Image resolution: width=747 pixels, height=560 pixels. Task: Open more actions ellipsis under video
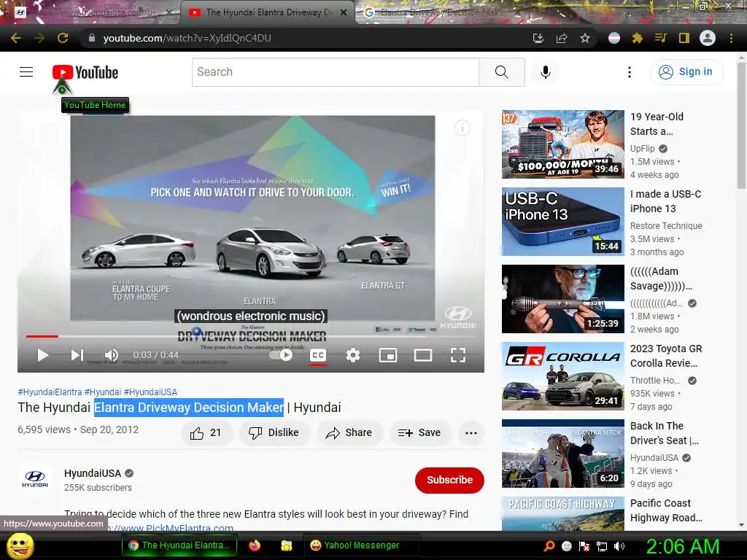point(471,433)
